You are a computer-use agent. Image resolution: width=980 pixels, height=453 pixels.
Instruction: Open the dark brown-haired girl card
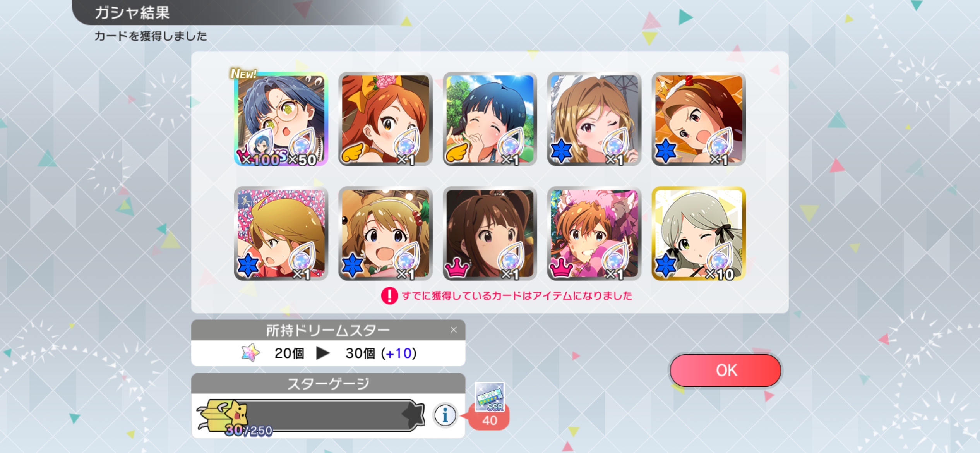(490, 233)
